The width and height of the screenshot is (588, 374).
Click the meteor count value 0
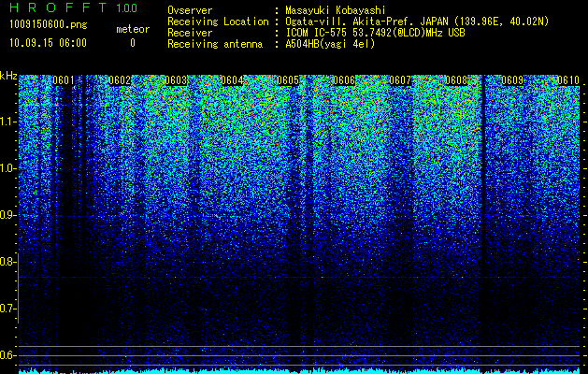pyautogui.click(x=133, y=43)
